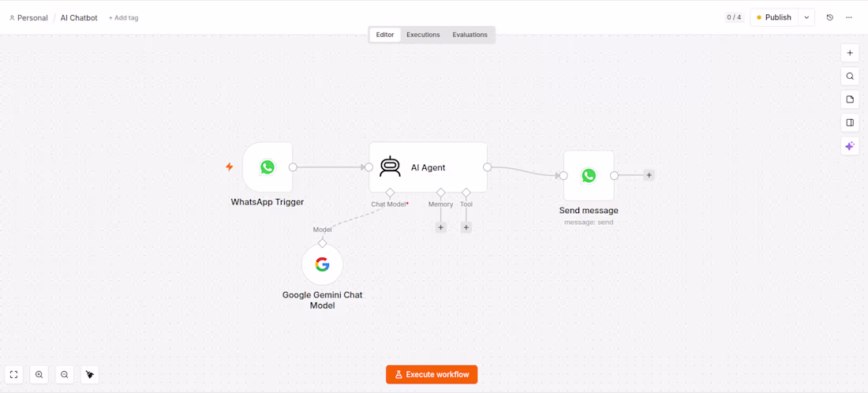Screen dimensions: 868x393
Task: Zoom in on the canvas
Action: click(x=39, y=375)
